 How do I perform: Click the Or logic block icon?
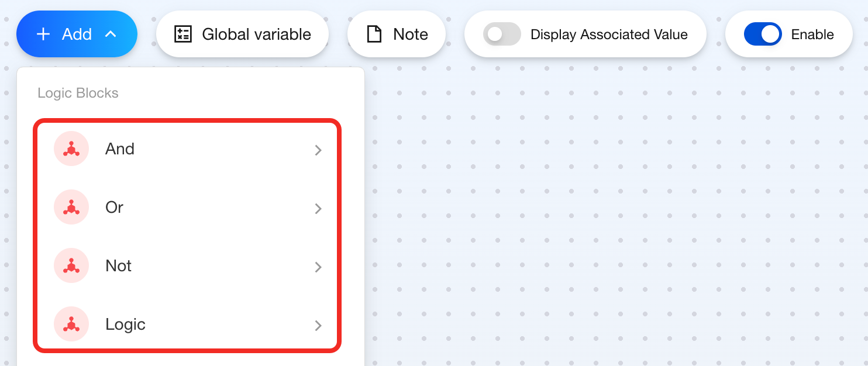[71, 208]
